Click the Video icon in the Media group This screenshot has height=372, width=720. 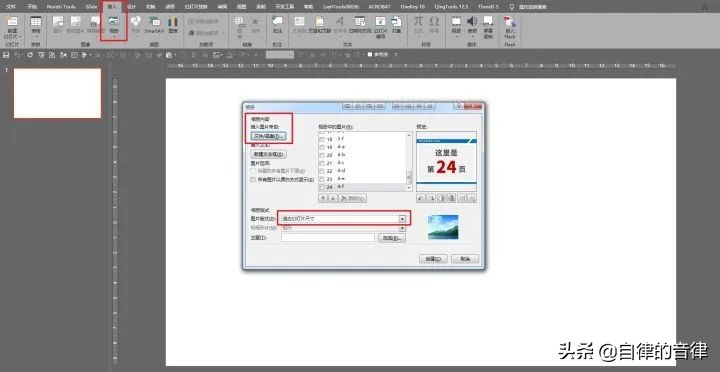click(x=456, y=21)
